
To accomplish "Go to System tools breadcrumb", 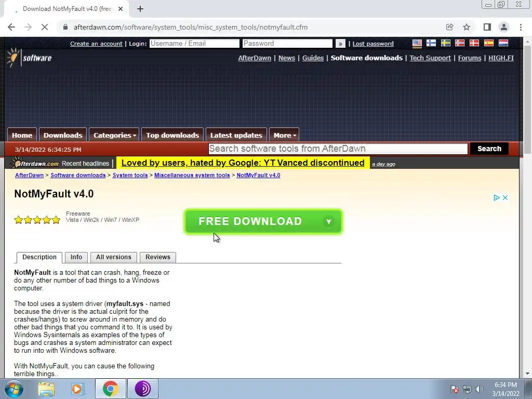I will pos(130,176).
